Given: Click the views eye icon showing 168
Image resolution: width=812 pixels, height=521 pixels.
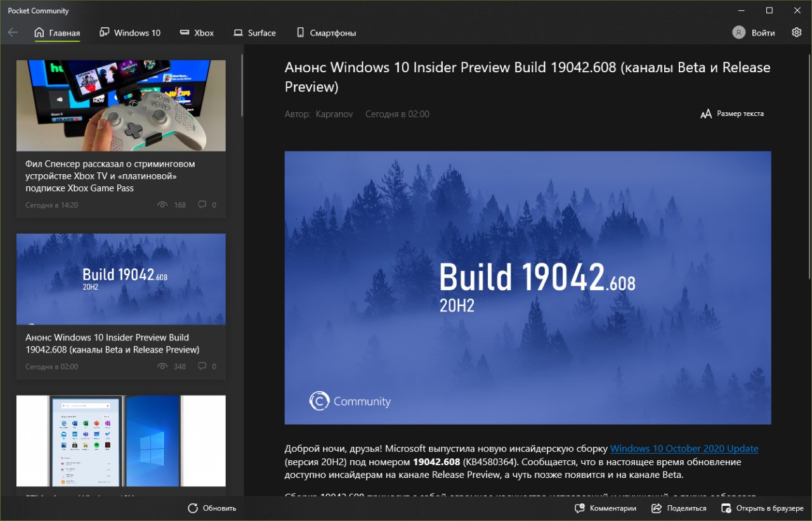Looking at the screenshot, I should [x=162, y=205].
